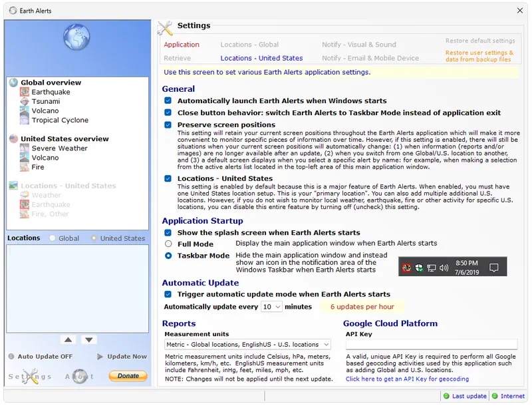This screenshot has height=406, width=532.
Task: Open the Locations - United States settings tab
Action: (261, 58)
